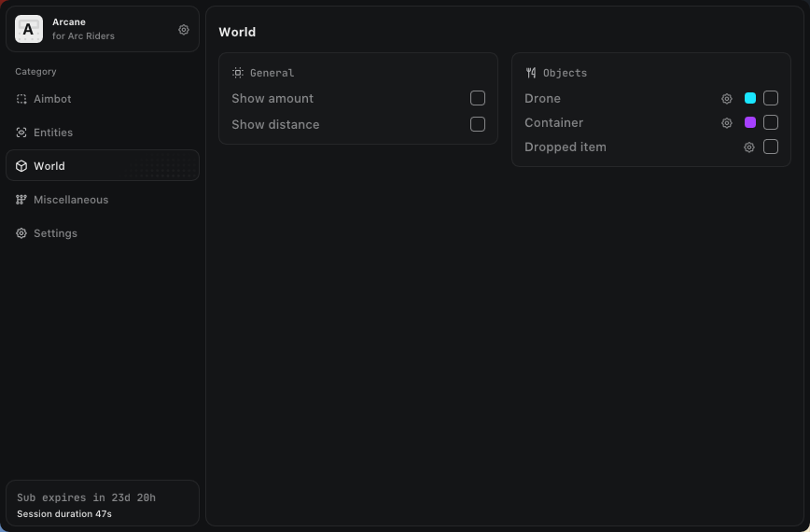Viewport: 810px width, 532px height.
Task: Enable the Dropped item checkbox
Action: 771,147
